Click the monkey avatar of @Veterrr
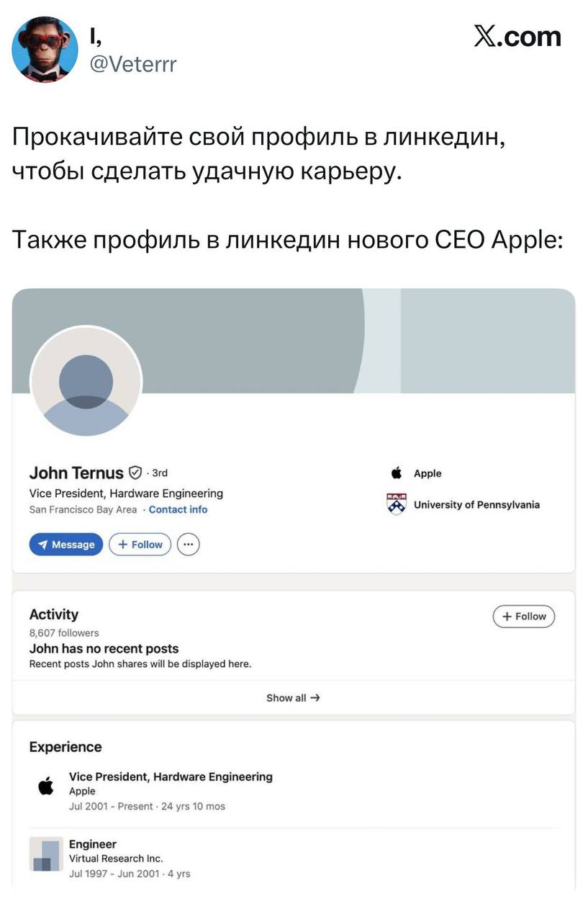This screenshot has width=588, height=922. (45, 49)
